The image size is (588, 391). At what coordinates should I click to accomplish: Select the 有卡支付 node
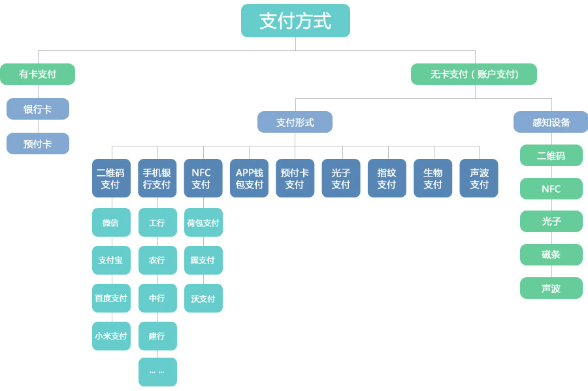37,74
